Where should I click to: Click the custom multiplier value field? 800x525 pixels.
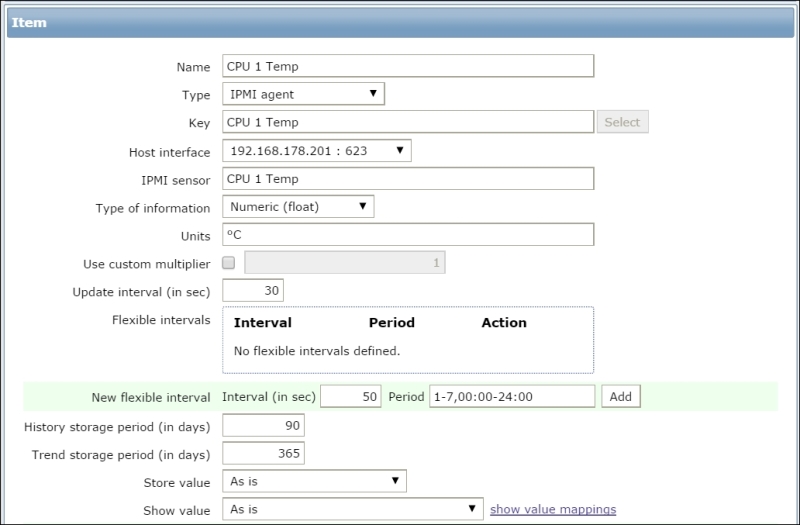(x=345, y=263)
